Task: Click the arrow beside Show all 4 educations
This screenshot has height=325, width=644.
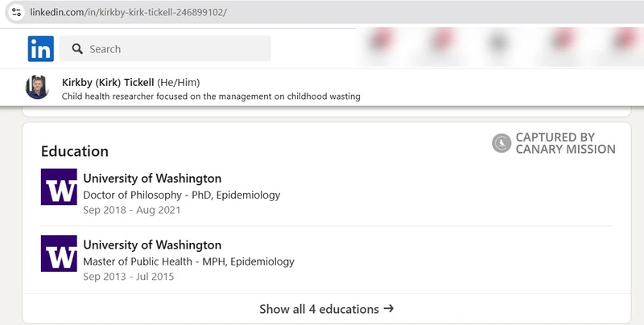Action: point(389,309)
